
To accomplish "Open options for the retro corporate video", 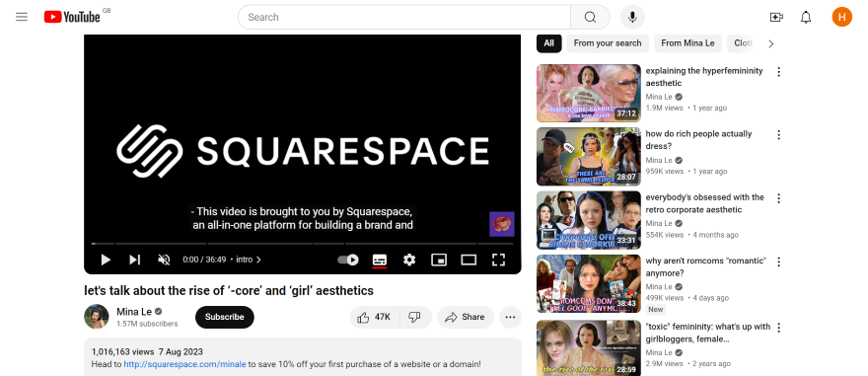I will tap(778, 198).
